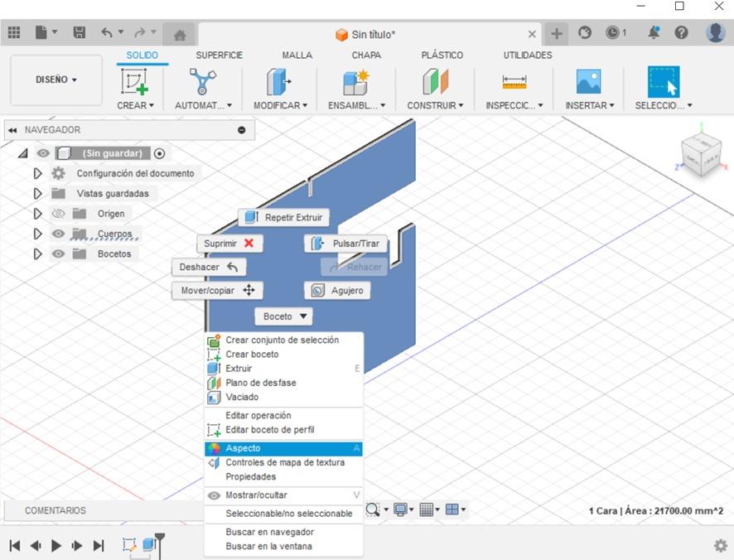Activate the root component radio button
The width and height of the screenshot is (734, 560).
pyautogui.click(x=159, y=153)
